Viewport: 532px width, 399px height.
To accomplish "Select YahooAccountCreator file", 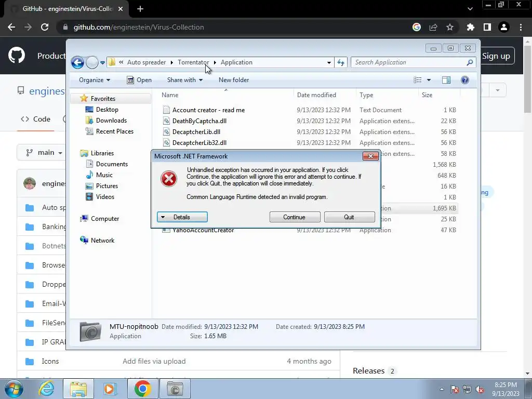I will pyautogui.click(x=203, y=231).
